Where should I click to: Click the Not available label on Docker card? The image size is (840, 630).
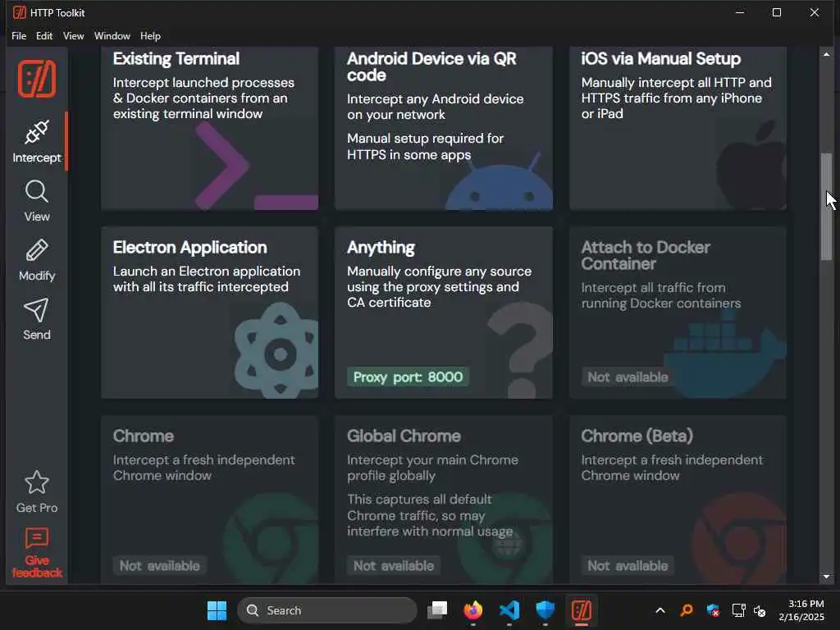tap(628, 377)
